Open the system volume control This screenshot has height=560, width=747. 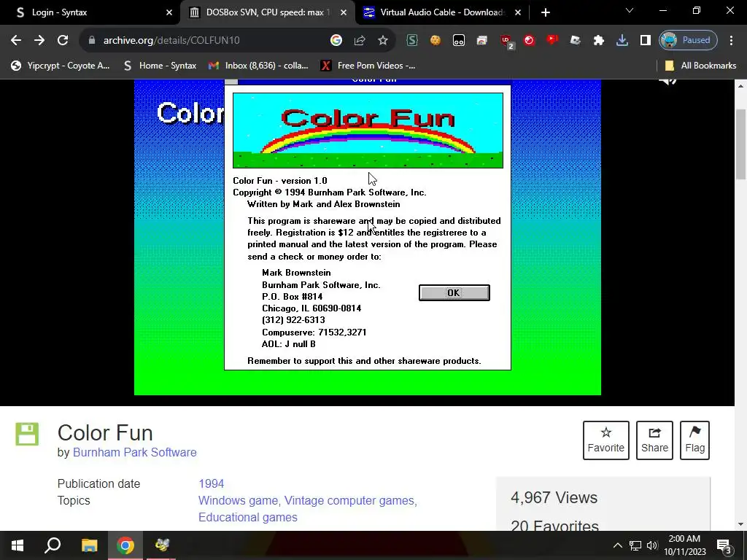point(652,545)
